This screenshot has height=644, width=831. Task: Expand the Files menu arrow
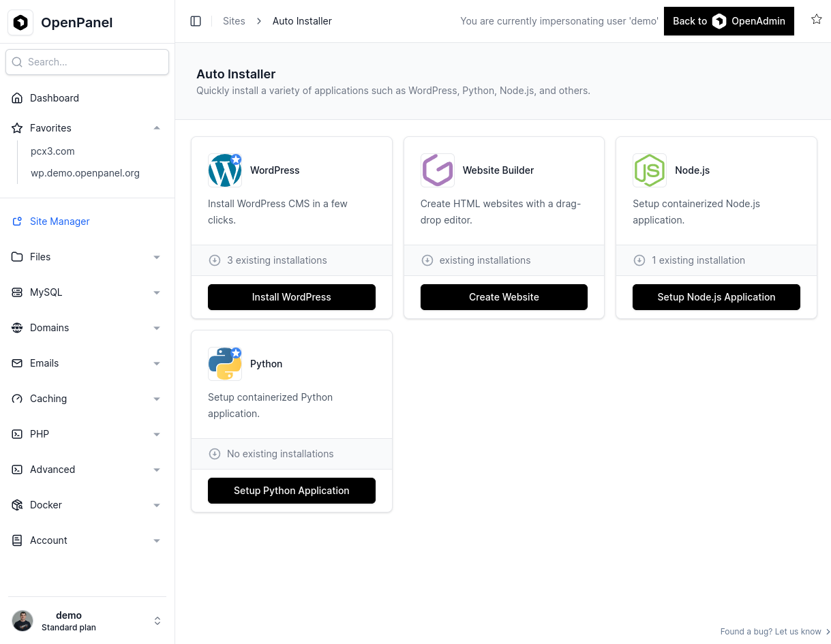pos(157,258)
